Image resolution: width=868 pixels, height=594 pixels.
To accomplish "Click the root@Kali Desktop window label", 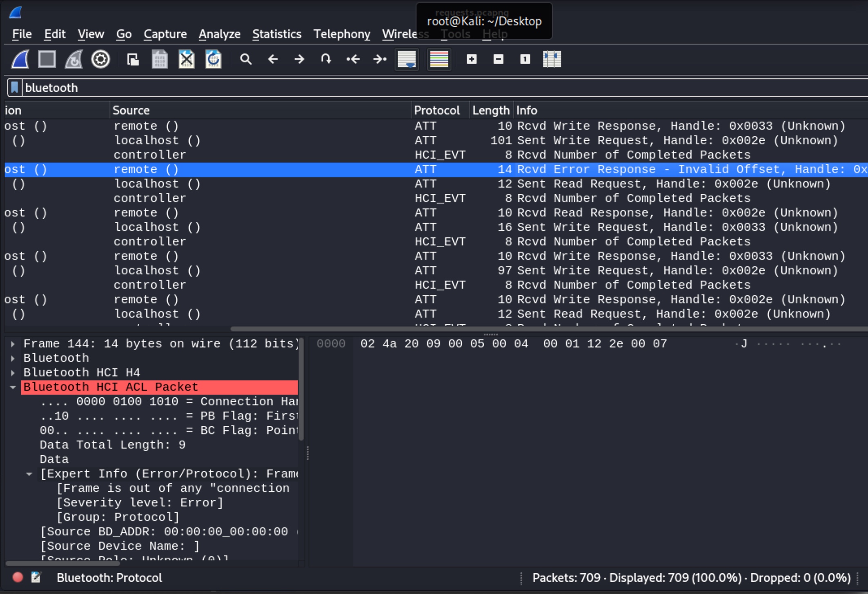I will coord(484,21).
